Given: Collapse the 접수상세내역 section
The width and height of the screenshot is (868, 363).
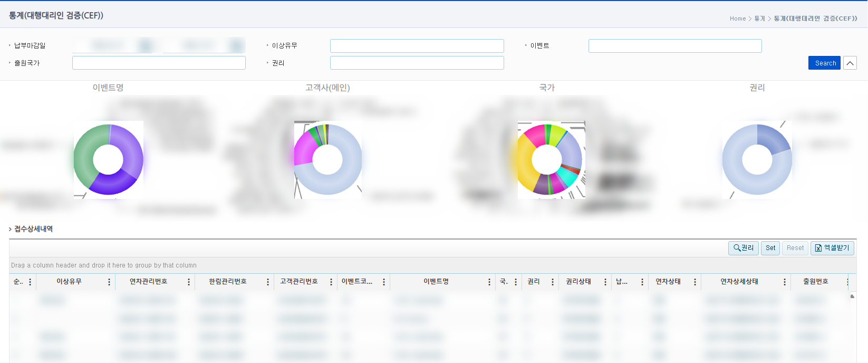Looking at the screenshot, I should [10, 229].
